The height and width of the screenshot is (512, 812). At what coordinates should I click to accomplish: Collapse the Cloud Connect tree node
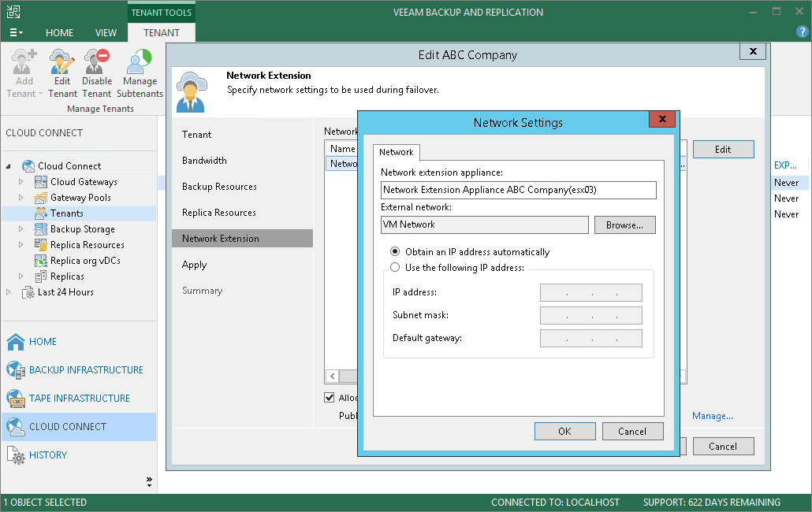click(9, 166)
